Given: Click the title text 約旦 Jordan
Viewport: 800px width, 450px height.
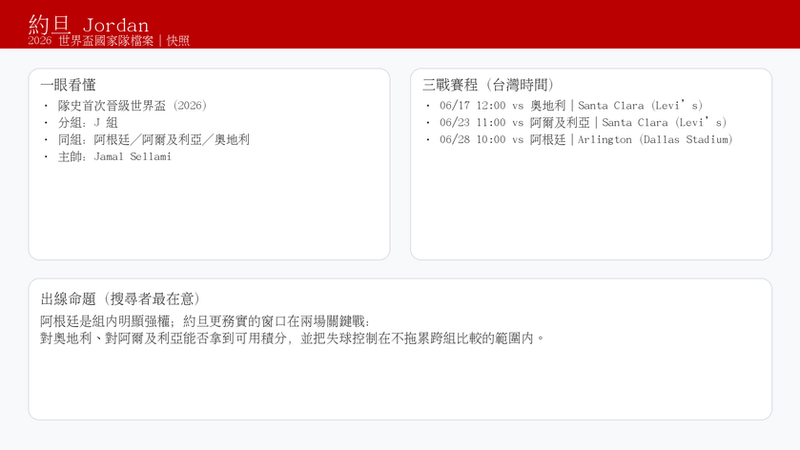Looking at the screenshot, I should pyautogui.click(x=89, y=24).
